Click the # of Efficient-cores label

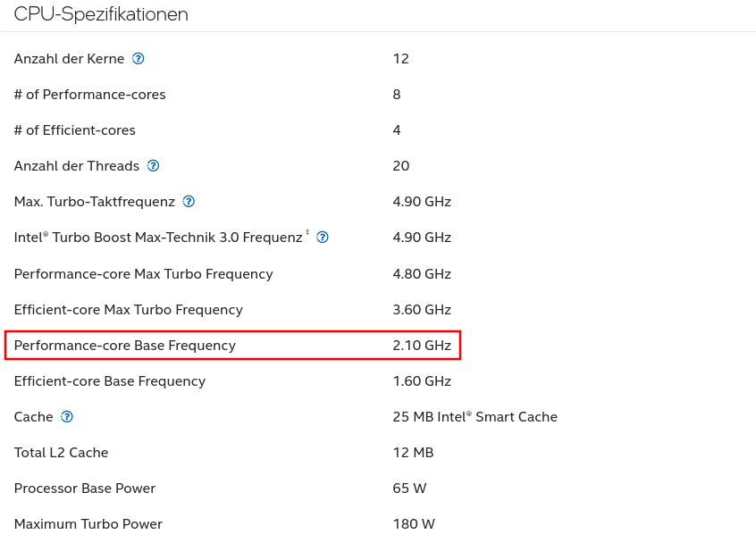[x=75, y=130]
